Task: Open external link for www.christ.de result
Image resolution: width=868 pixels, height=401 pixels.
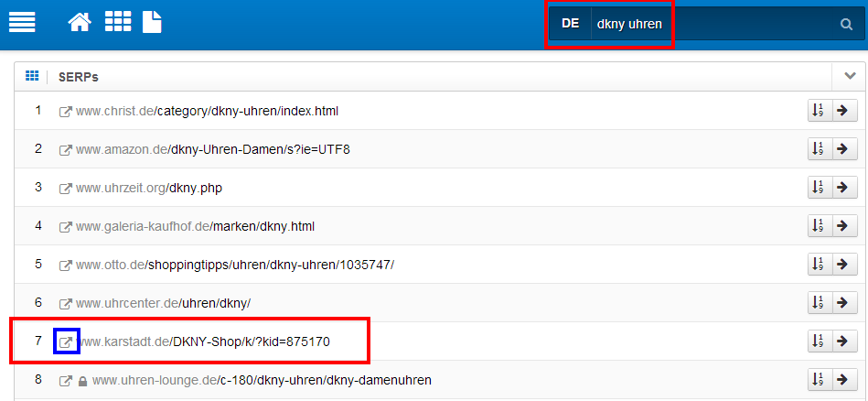Action: coord(65,112)
